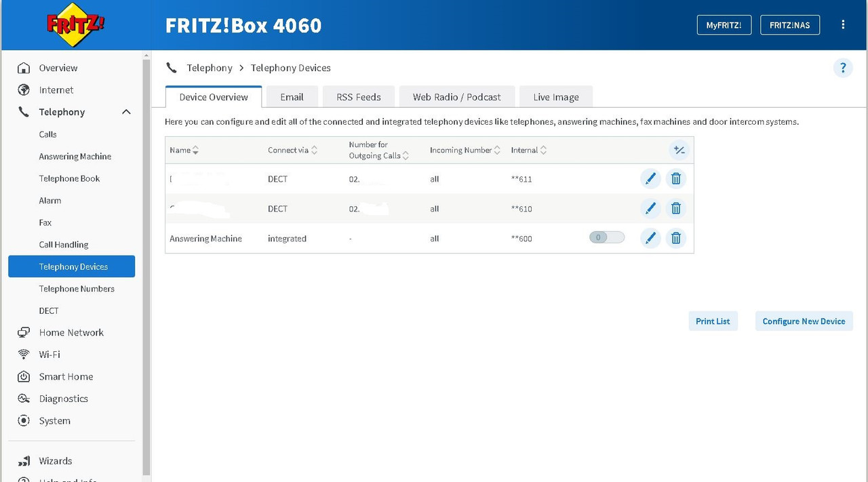This screenshot has height=482, width=868.
Task: Click the FRITZ! logo
Action: (x=76, y=25)
